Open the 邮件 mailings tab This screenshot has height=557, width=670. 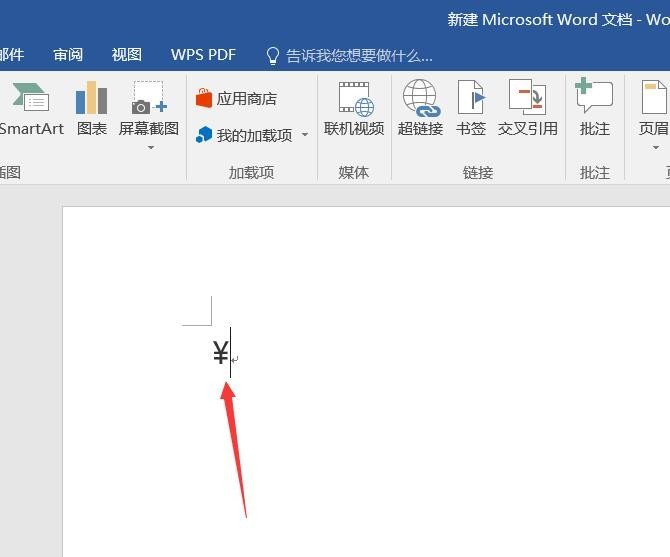pyautogui.click(x=12, y=55)
